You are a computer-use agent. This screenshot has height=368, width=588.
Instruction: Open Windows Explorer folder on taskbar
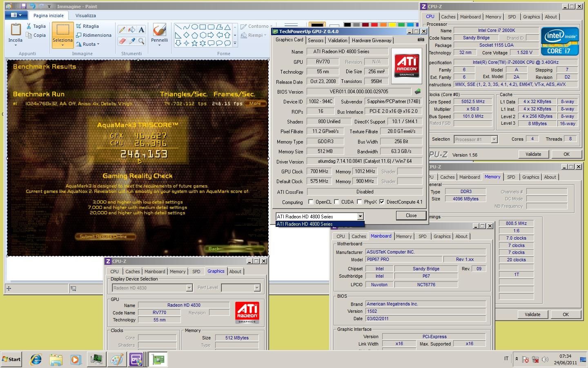click(56, 359)
